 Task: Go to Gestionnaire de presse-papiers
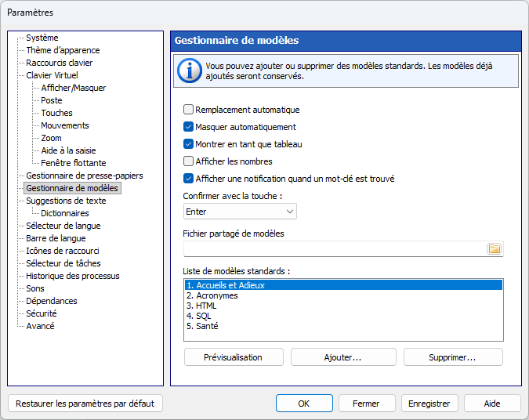pos(85,176)
